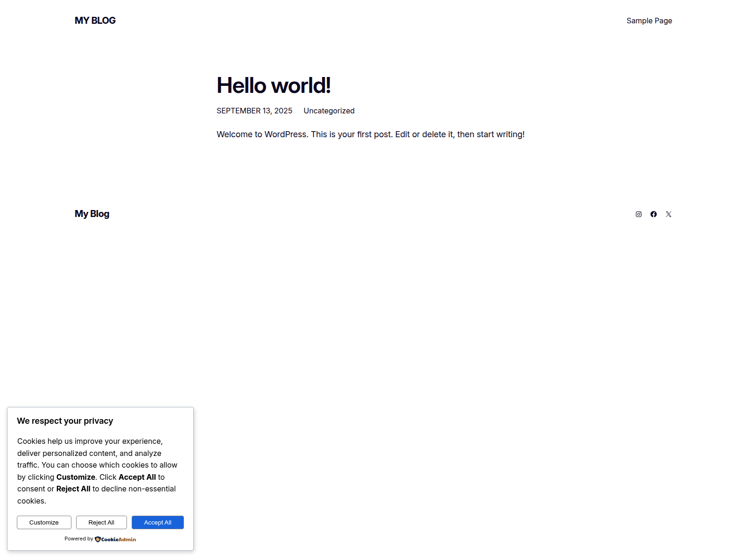Click the Customize cookies button
This screenshot has height=560, width=747.
point(44,522)
